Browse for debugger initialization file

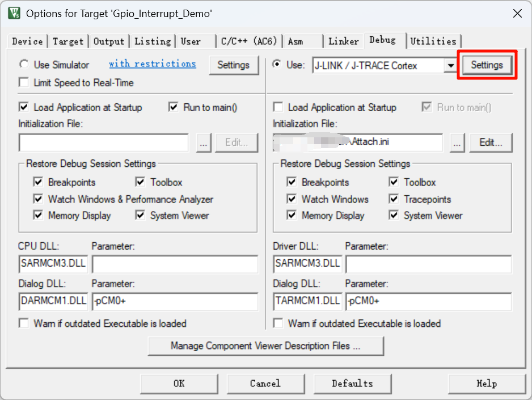(457, 142)
